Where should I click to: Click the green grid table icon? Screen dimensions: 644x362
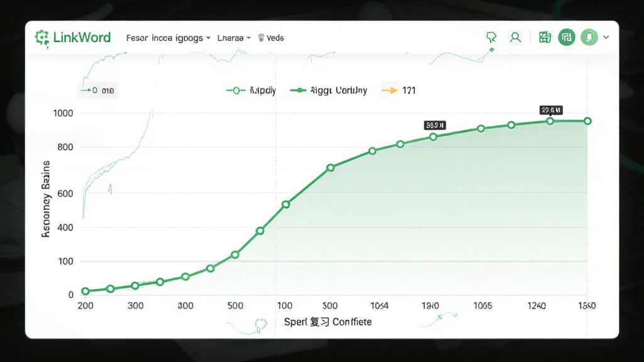coord(545,37)
